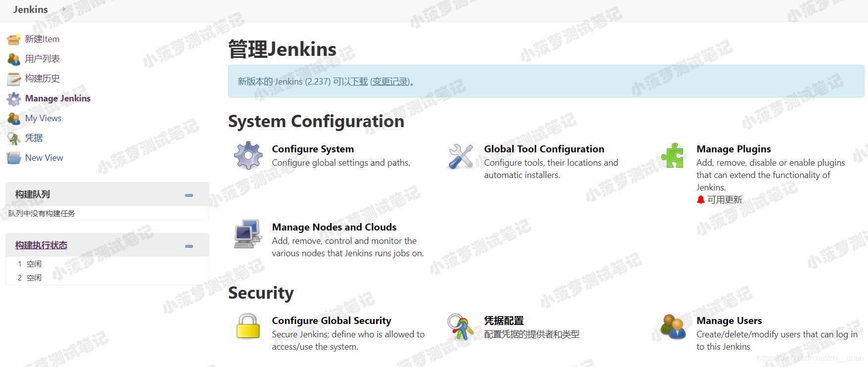Click the 构建队列 panel title
This screenshot has height=367, width=868.
point(32,194)
